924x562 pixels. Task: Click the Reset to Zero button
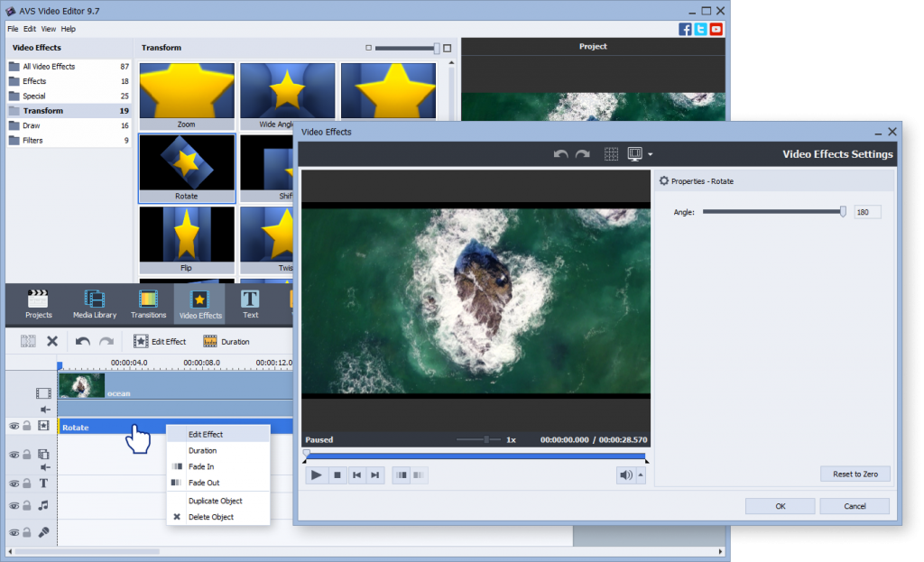point(855,474)
